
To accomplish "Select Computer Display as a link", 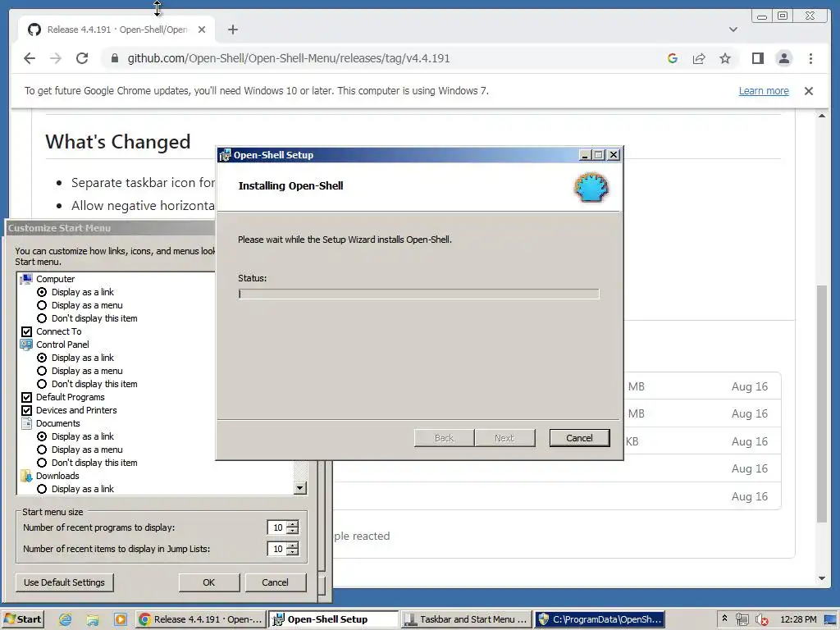I will tap(42, 292).
